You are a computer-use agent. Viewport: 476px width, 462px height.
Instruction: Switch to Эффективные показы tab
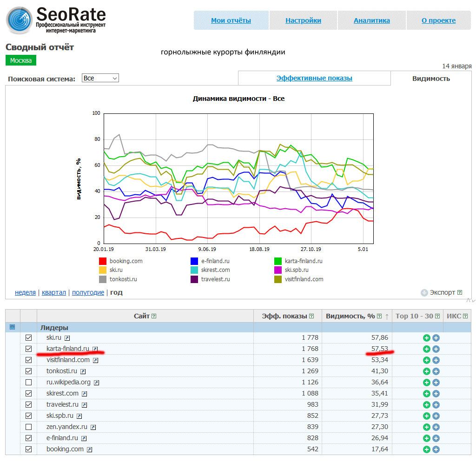tap(314, 78)
